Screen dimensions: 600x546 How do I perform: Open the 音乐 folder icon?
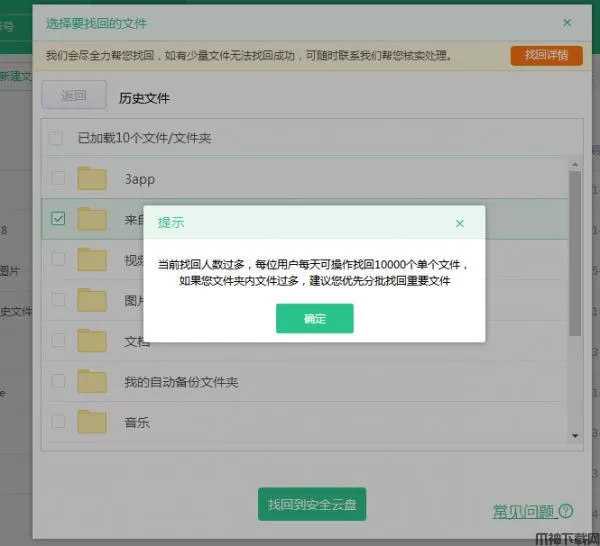point(92,422)
